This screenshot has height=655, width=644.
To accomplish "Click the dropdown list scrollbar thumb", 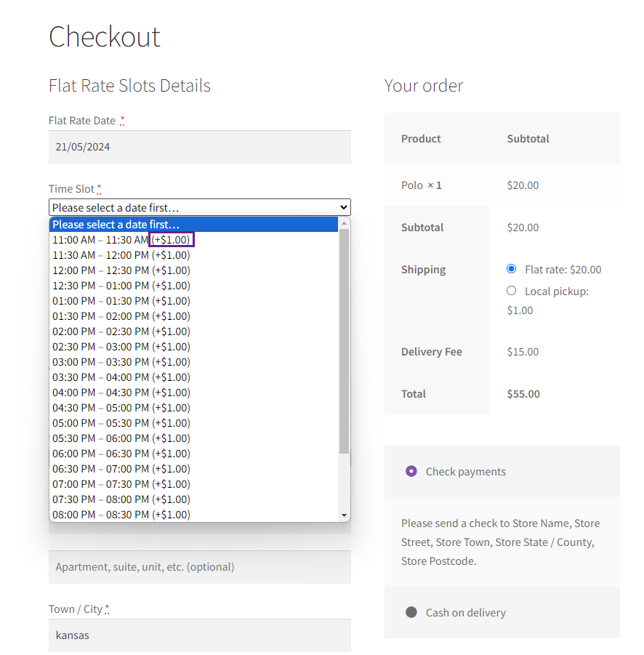I will tap(344, 341).
